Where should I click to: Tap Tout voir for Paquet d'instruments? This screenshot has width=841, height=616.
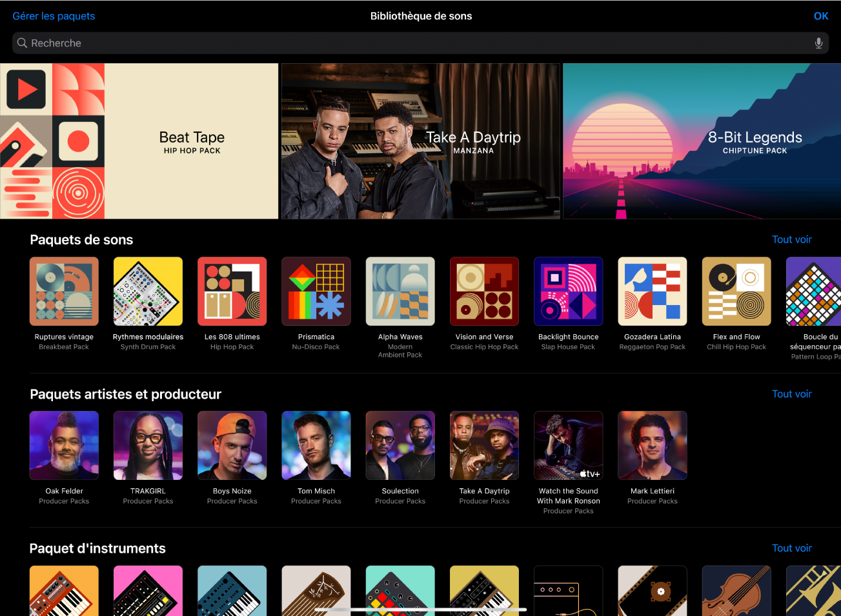click(x=791, y=548)
